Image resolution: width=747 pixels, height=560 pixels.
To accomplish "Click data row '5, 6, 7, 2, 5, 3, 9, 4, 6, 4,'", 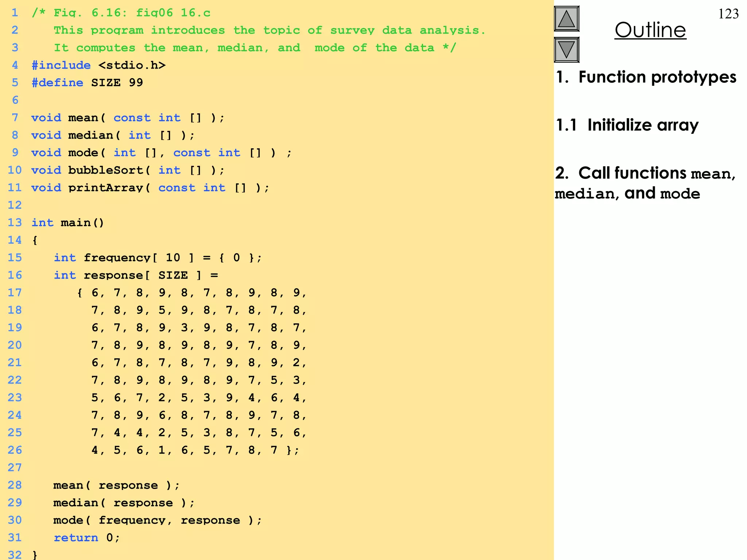I will 199,398.
